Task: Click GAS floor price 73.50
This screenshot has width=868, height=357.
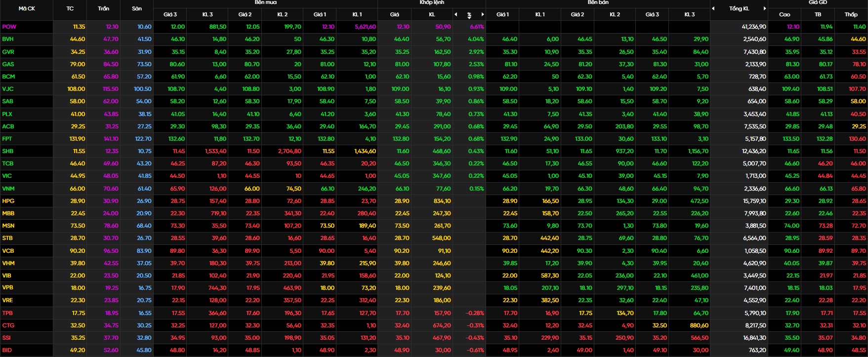Action: [144, 64]
